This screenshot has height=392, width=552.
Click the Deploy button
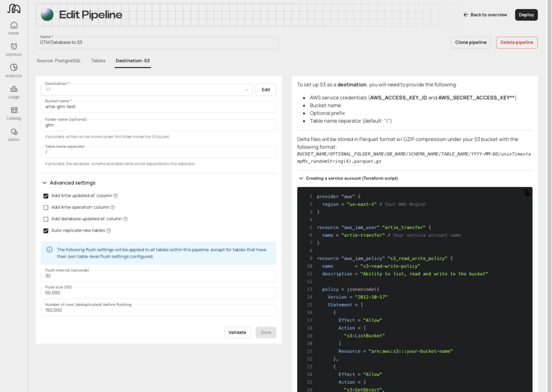(x=526, y=15)
